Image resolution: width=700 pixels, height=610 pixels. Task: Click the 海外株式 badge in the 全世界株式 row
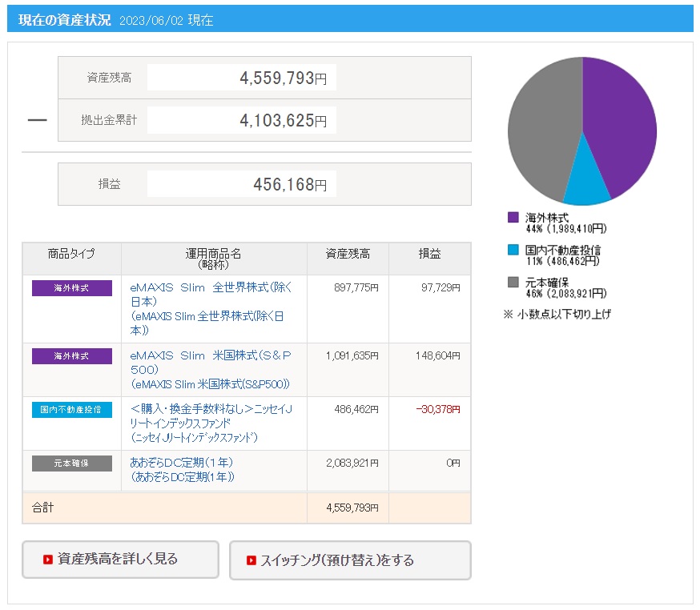point(72,288)
